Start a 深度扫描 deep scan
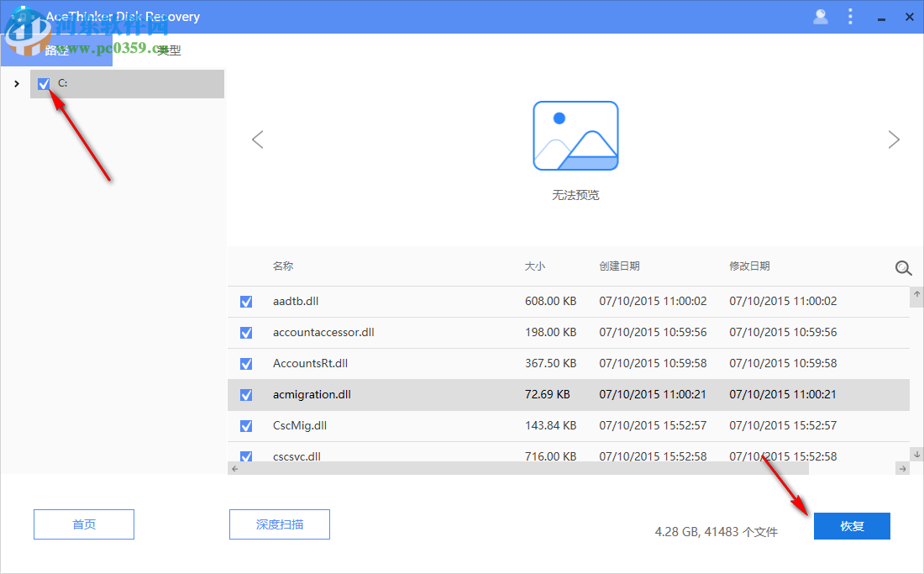 click(280, 524)
